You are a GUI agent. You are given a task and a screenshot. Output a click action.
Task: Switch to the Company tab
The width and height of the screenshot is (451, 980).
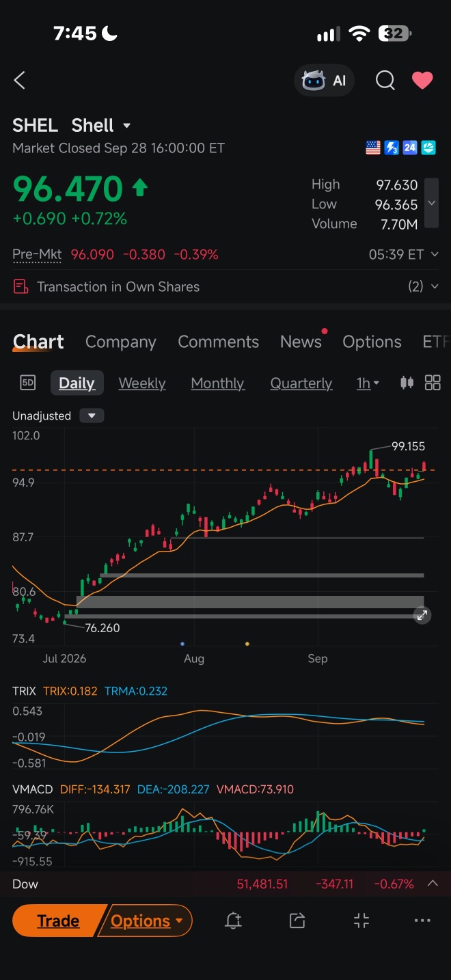click(121, 342)
